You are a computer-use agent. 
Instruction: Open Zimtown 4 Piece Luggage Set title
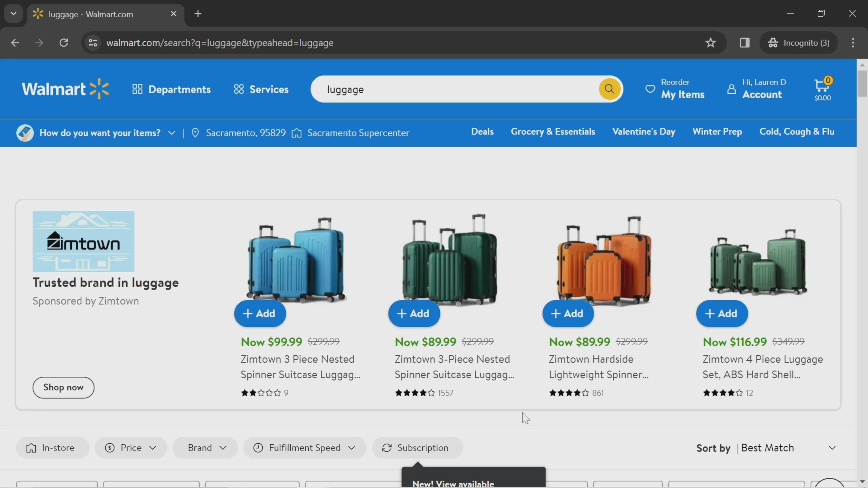(x=762, y=367)
